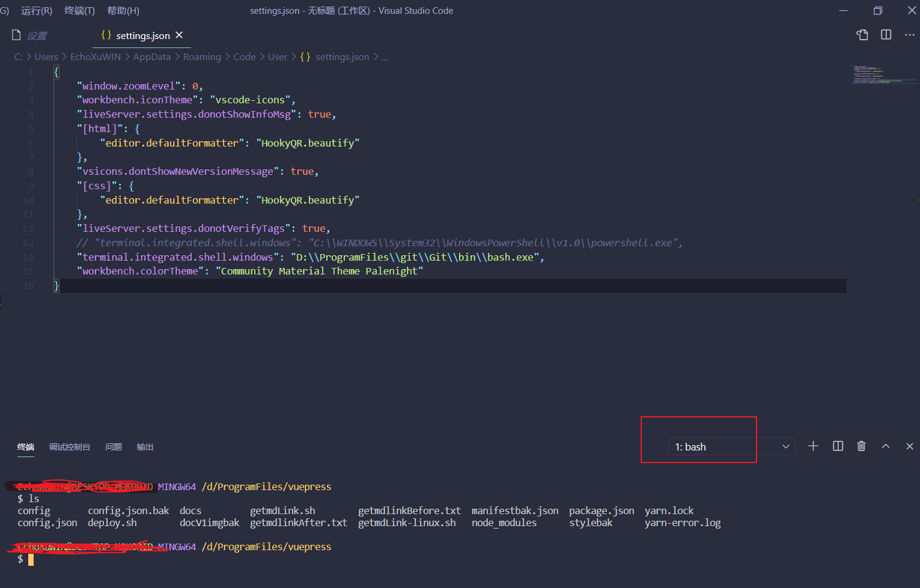The width and height of the screenshot is (920, 588).
Task: Click the C: breadcrumb root
Action: coord(19,57)
